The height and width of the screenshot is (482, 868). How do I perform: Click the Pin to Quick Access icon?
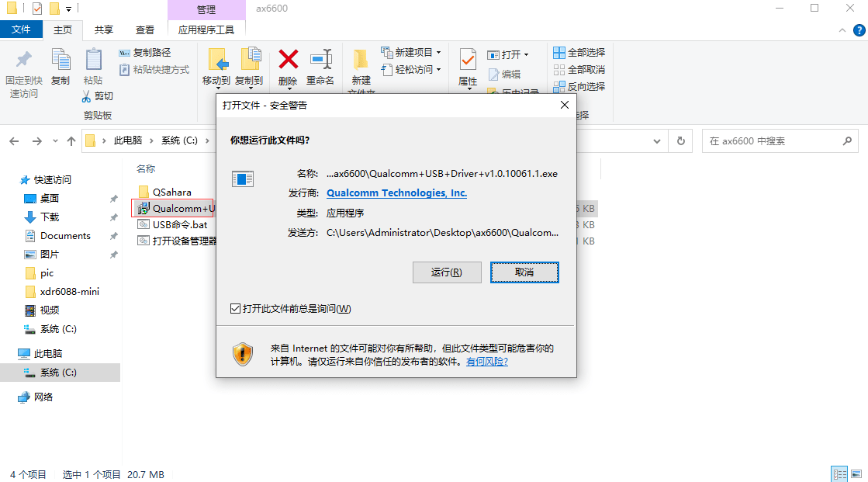coord(24,60)
